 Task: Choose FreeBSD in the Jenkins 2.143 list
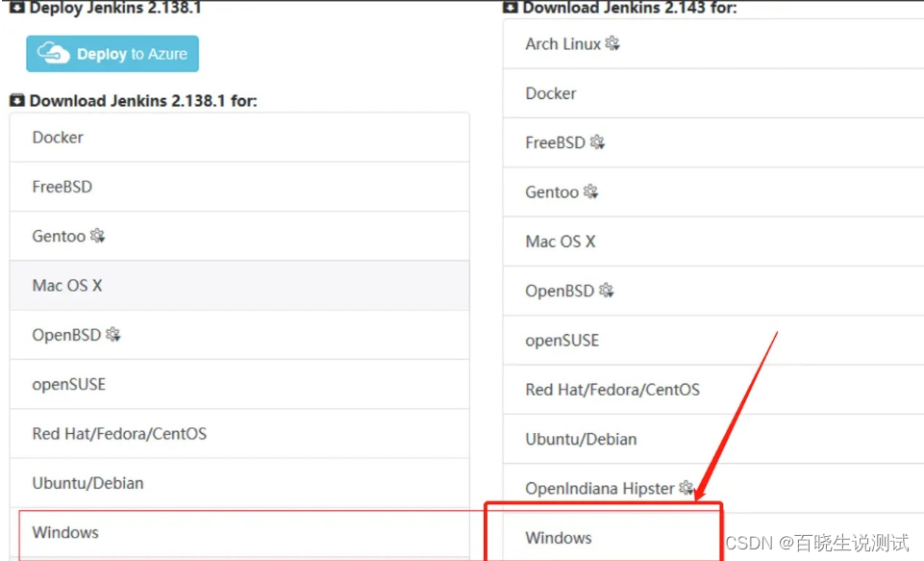713,142
